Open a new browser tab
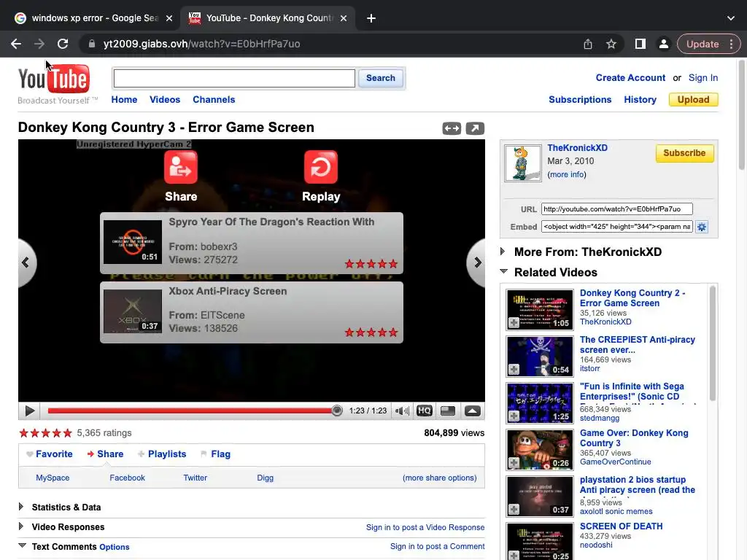747x560 pixels. click(x=371, y=18)
